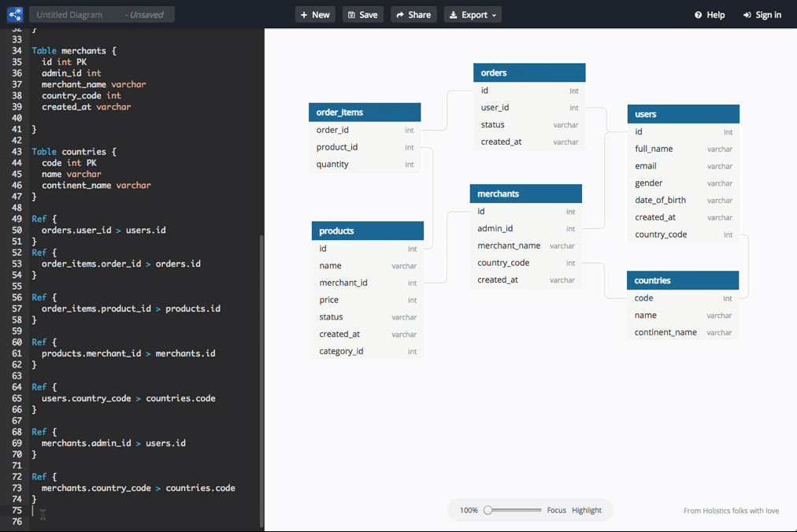Click the arrow icon on the Share button
797x532 pixels.
(x=400, y=13)
